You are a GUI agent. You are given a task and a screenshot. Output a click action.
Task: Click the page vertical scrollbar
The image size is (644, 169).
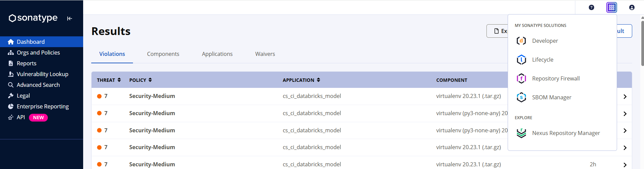coord(642,44)
